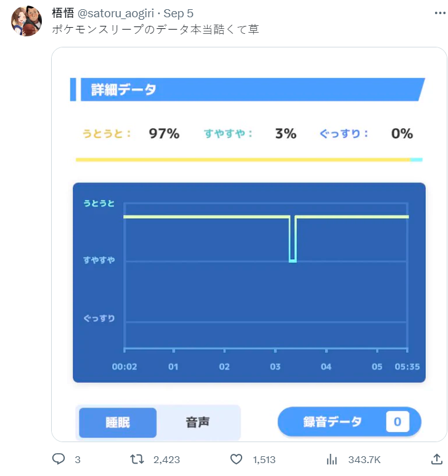Click the reply speech bubble icon
The image size is (448, 476).
pyautogui.click(x=59, y=459)
